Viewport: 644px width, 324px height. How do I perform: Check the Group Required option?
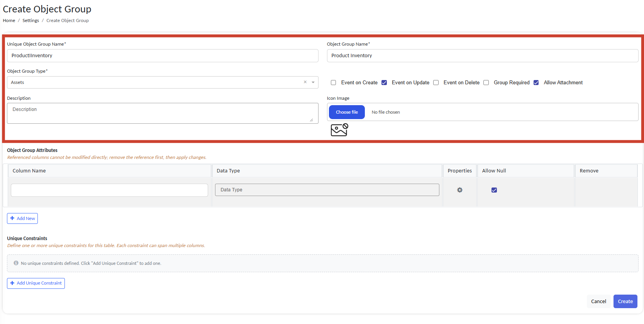(486, 82)
